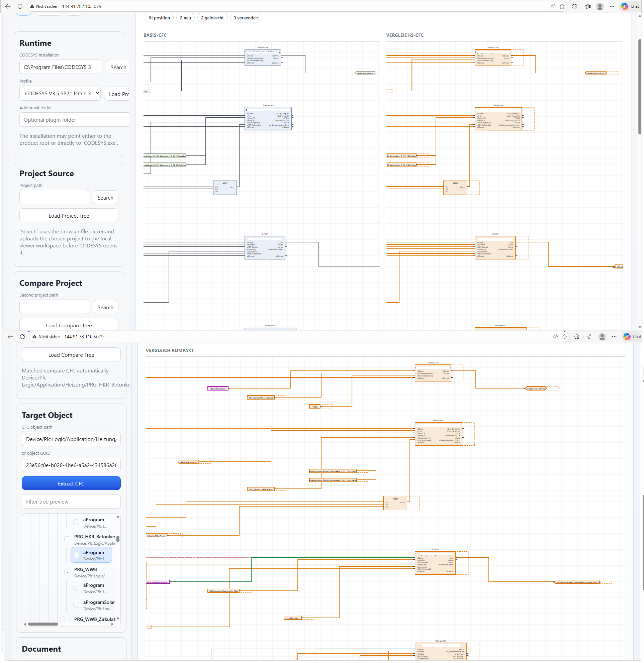Click the '2 geloescht' filter chip
The width and height of the screenshot is (644, 663).
[x=212, y=18]
